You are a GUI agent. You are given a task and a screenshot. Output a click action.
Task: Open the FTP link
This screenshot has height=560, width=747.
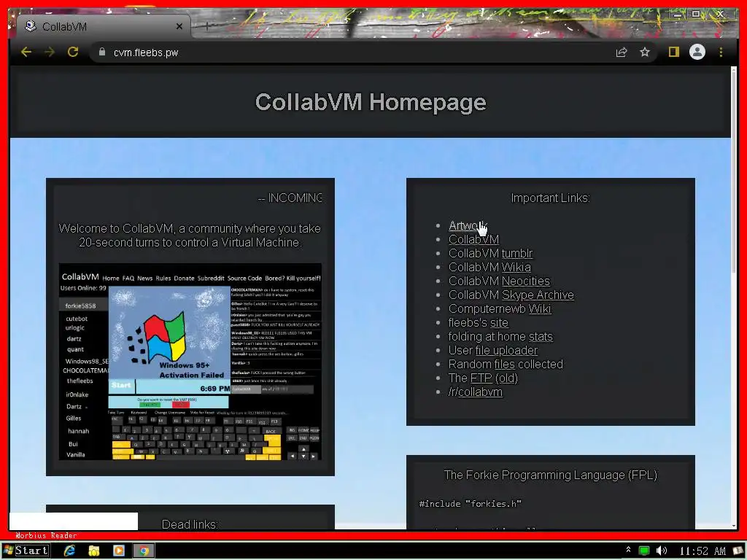tap(481, 378)
